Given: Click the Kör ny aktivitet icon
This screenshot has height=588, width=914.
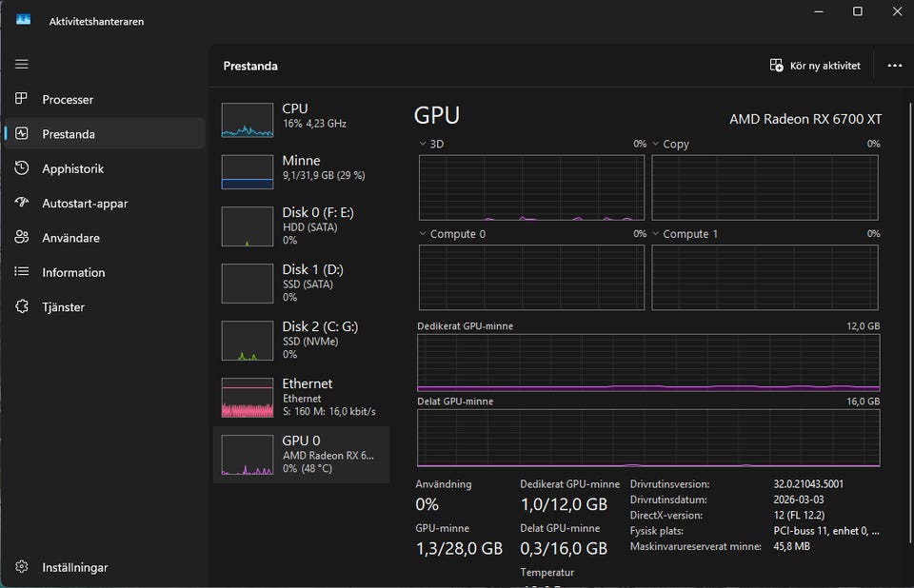Looking at the screenshot, I should (x=777, y=66).
